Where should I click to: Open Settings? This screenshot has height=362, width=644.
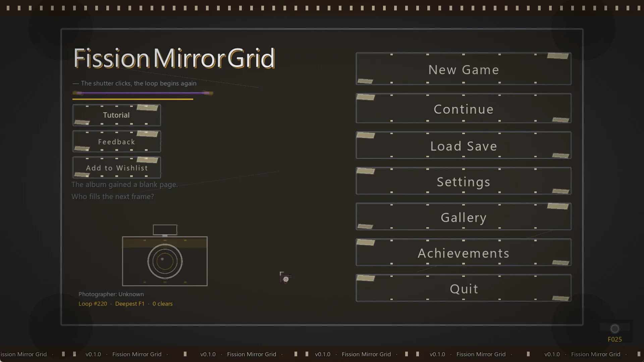click(x=464, y=181)
